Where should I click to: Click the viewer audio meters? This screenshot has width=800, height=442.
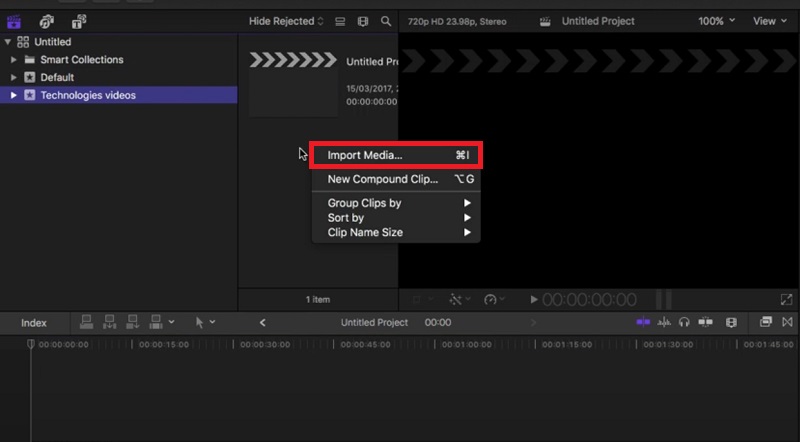click(664, 300)
